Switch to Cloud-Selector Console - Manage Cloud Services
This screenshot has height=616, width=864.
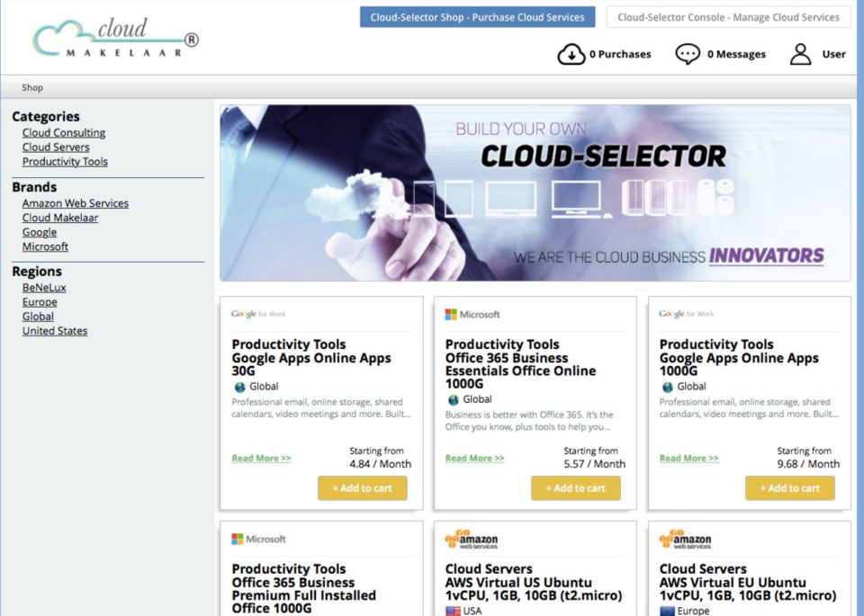[729, 16]
